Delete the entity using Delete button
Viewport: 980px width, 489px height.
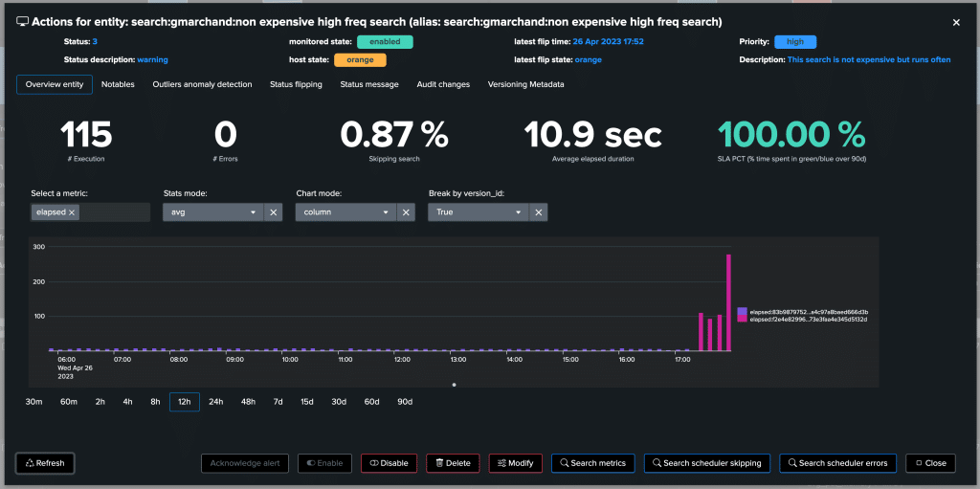(453, 463)
